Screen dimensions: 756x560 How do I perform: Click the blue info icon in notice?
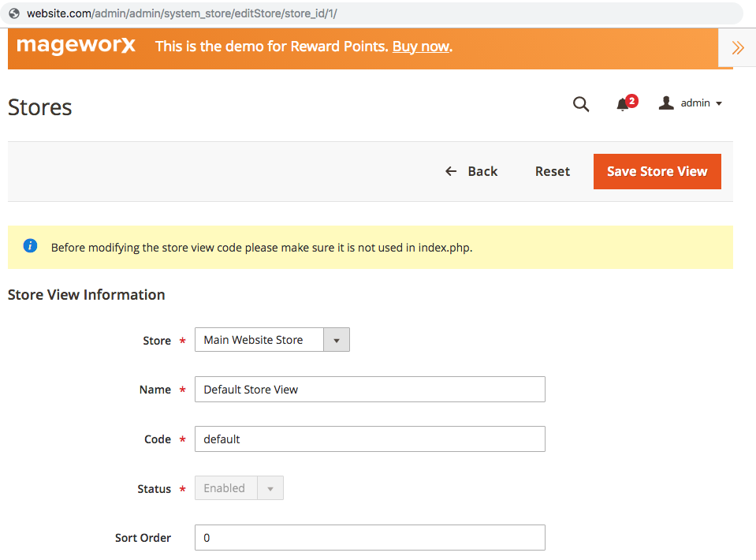pyautogui.click(x=30, y=245)
